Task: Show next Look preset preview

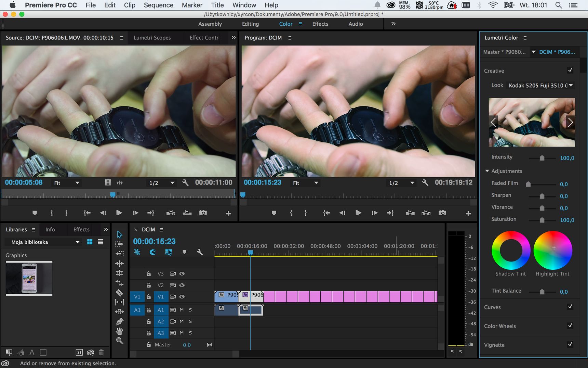Action: coord(570,122)
